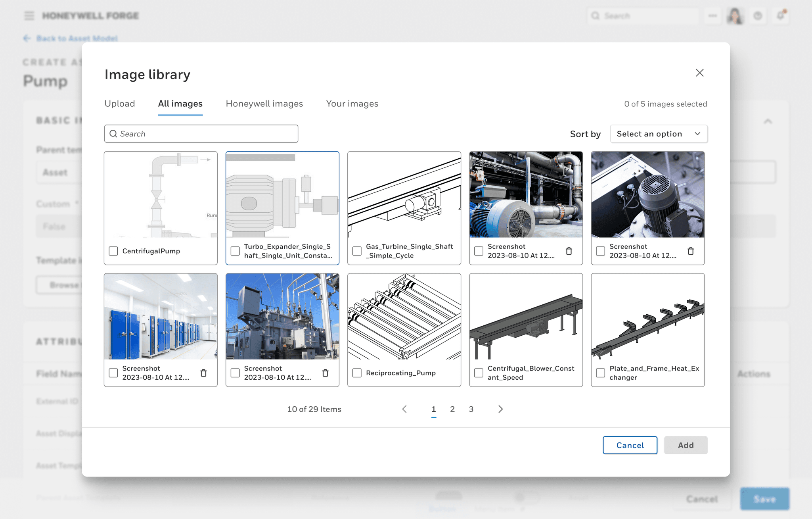Switch to Your images tab
812x519 pixels.
352,104
